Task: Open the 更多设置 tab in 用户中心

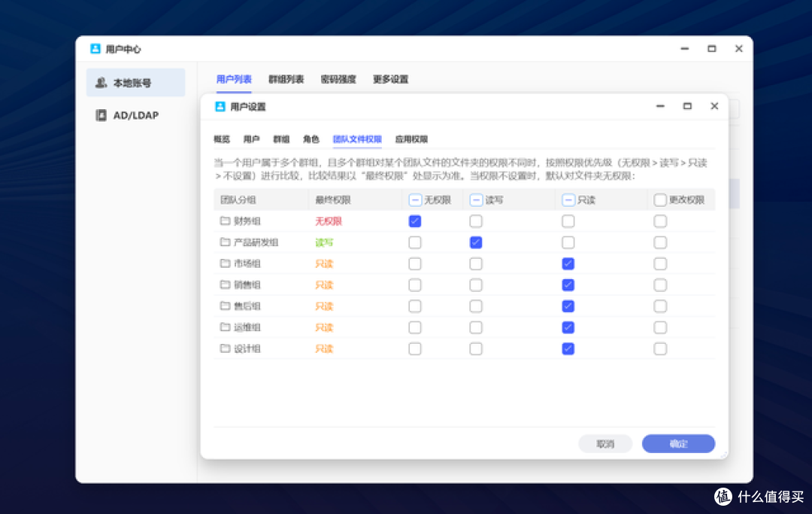Action: [x=390, y=79]
